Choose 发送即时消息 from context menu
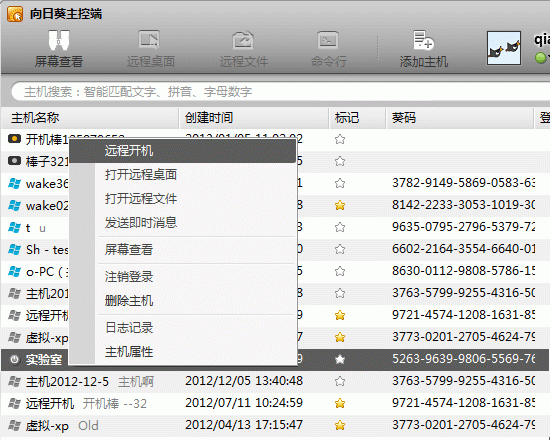Viewport: 550px width, 440px height. point(183,222)
